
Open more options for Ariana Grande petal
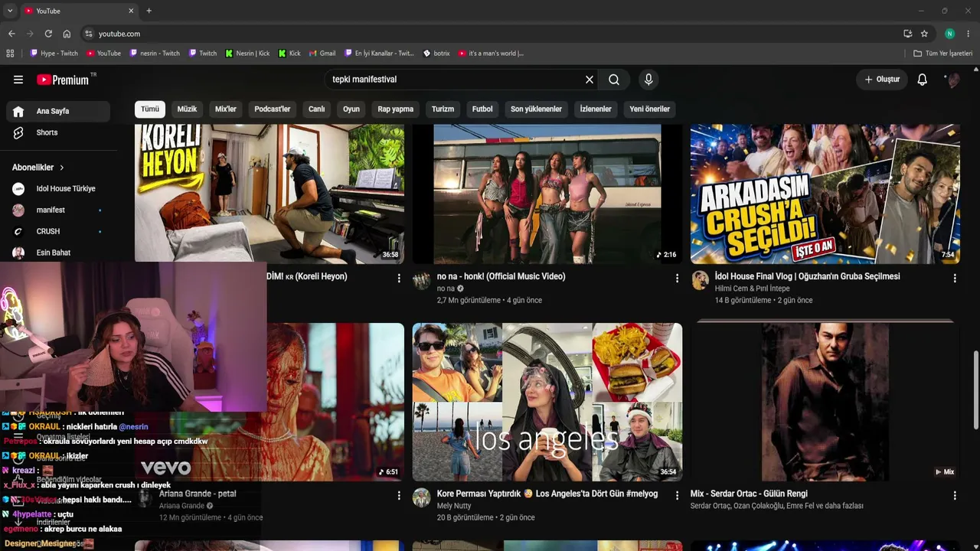point(399,496)
